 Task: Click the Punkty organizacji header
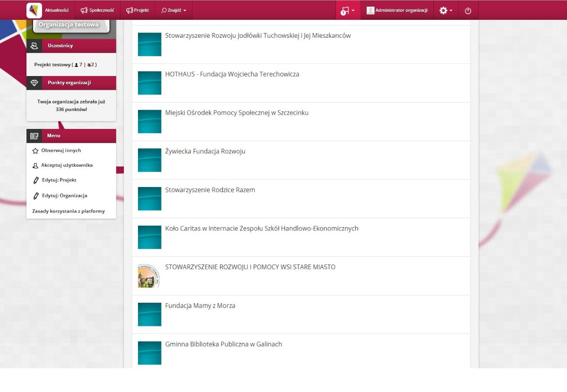click(x=71, y=83)
